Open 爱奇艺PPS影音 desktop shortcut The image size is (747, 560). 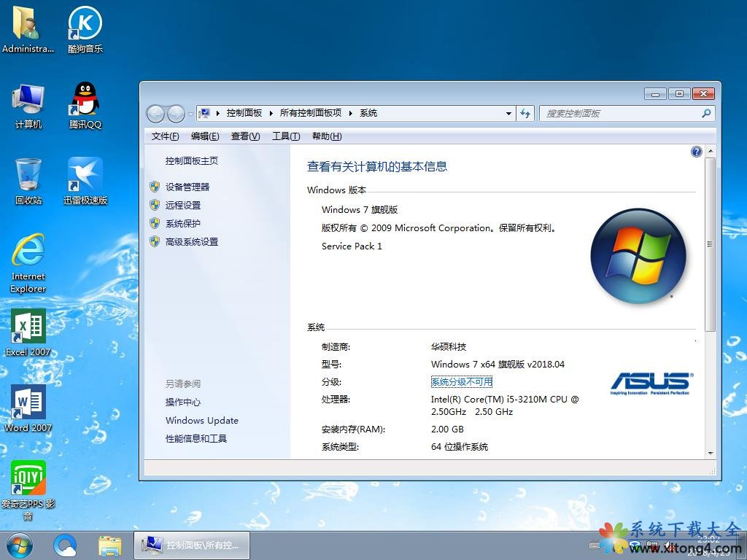tap(28, 491)
